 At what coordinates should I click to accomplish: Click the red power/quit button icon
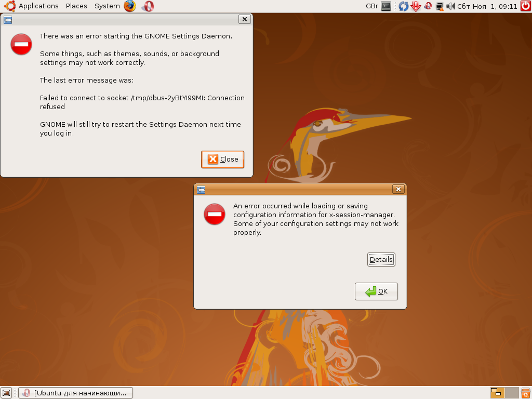point(525,6)
